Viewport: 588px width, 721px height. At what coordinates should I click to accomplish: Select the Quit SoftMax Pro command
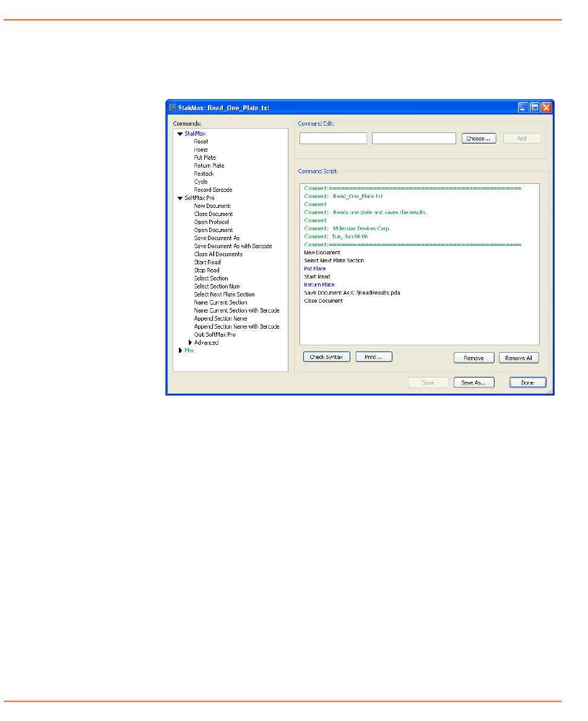pos(214,335)
